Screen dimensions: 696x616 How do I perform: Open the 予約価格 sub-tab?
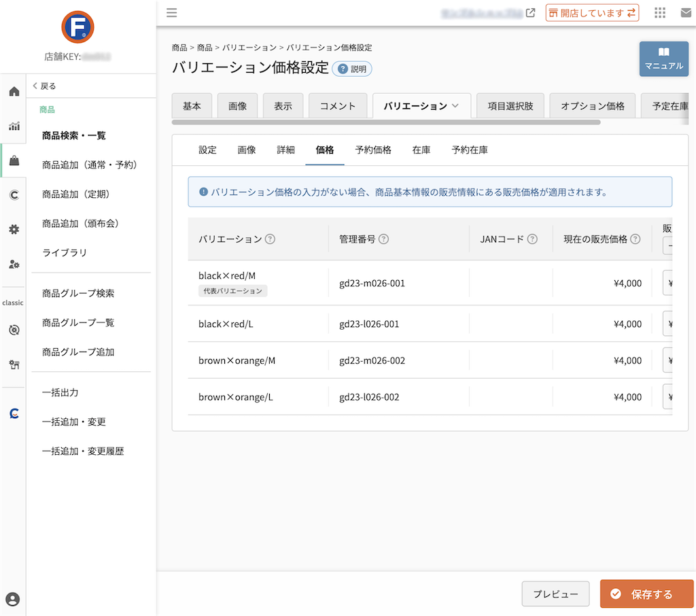tap(373, 150)
